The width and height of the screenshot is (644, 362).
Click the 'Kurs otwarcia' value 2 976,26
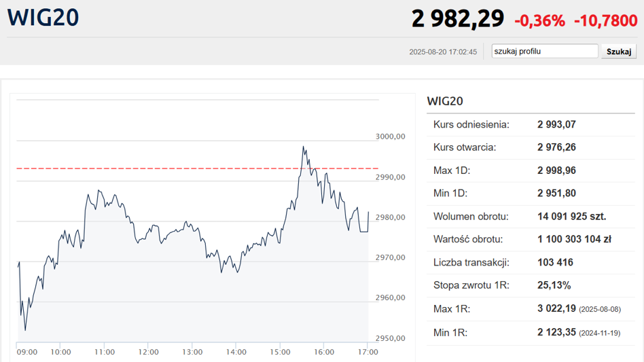click(x=556, y=147)
